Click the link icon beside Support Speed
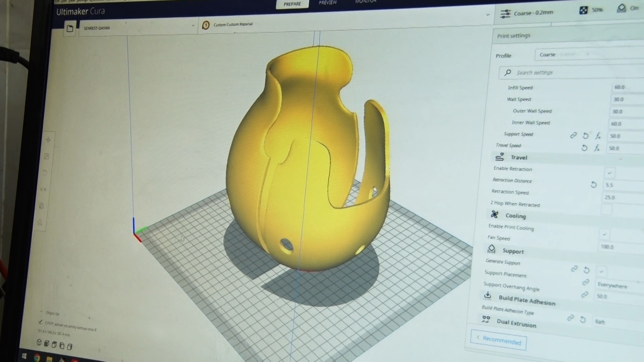 (x=573, y=135)
